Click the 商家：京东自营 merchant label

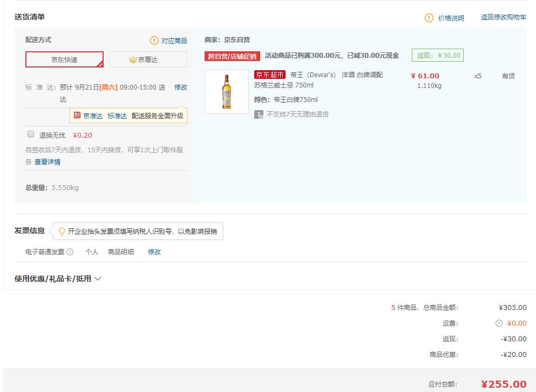(227, 40)
